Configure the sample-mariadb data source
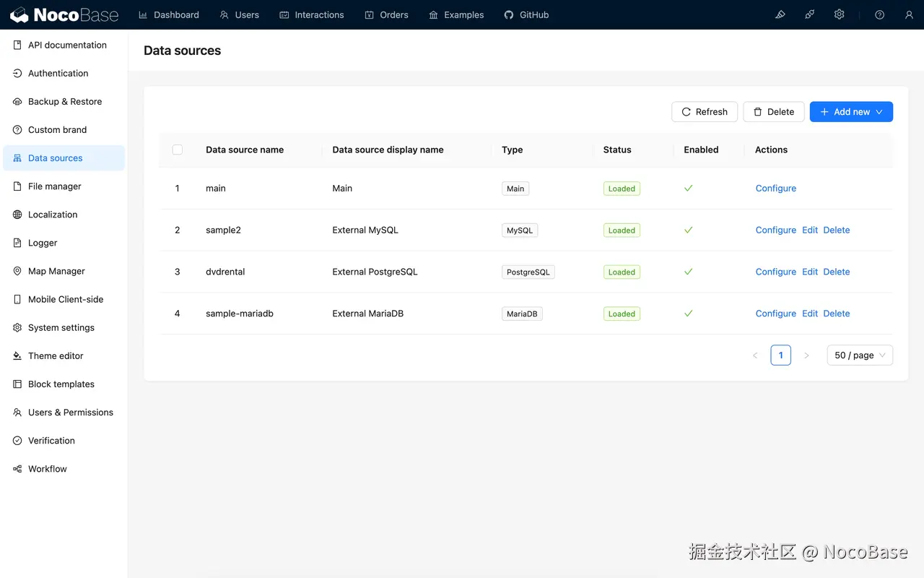Viewport: 924px width, 578px height. (775, 313)
